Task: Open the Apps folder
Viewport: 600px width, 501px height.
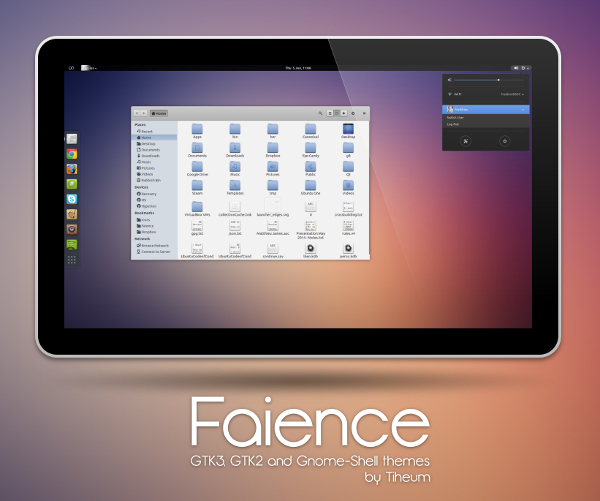Action: [x=197, y=129]
